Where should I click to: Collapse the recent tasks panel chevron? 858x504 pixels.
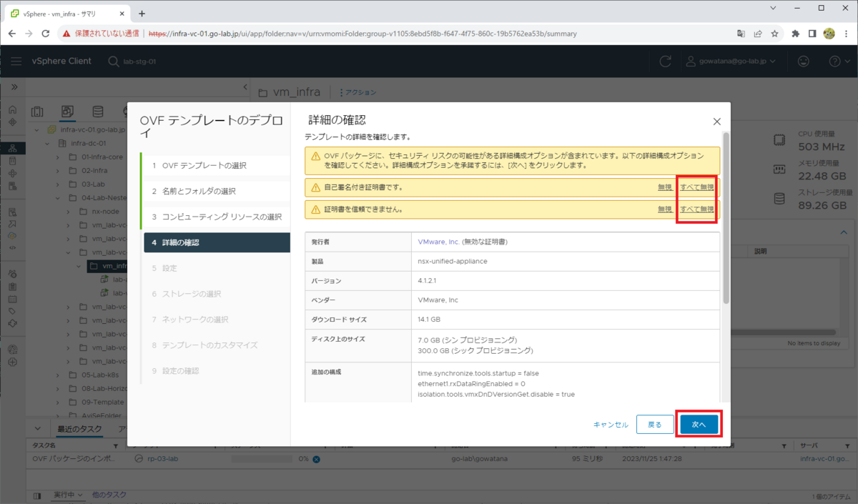tap(39, 430)
